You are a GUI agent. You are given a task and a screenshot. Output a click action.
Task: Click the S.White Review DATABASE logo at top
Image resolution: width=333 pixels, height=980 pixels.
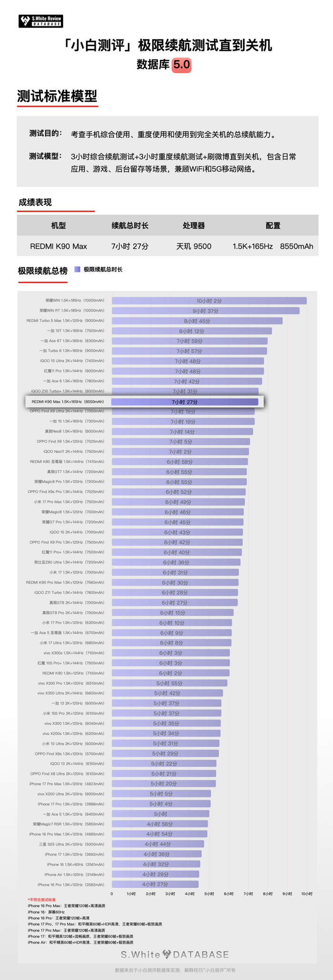pos(41,21)
